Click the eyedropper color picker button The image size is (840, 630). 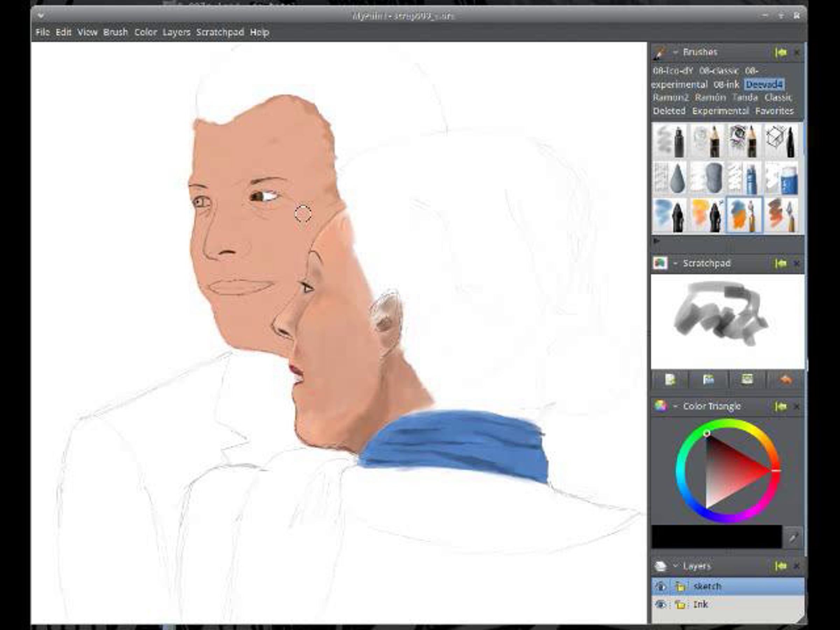793,537
